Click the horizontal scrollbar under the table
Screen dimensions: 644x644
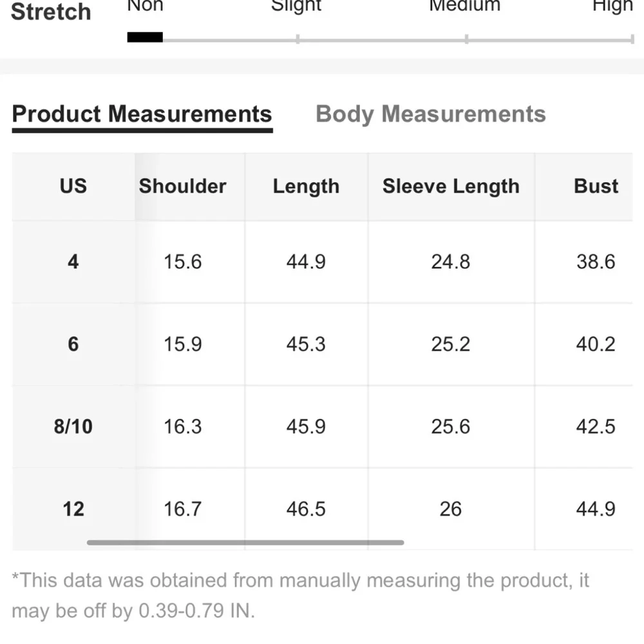(x=245, y=542)
